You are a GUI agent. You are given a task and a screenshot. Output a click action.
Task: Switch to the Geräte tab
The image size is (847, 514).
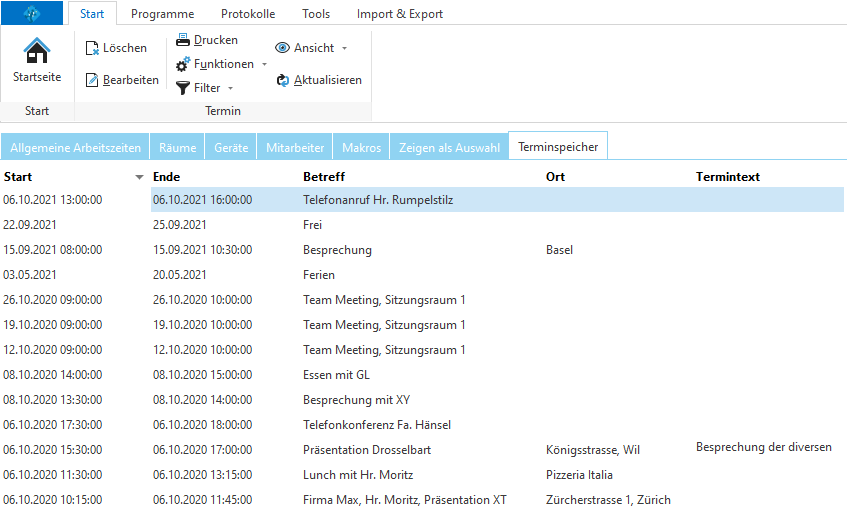231,147
